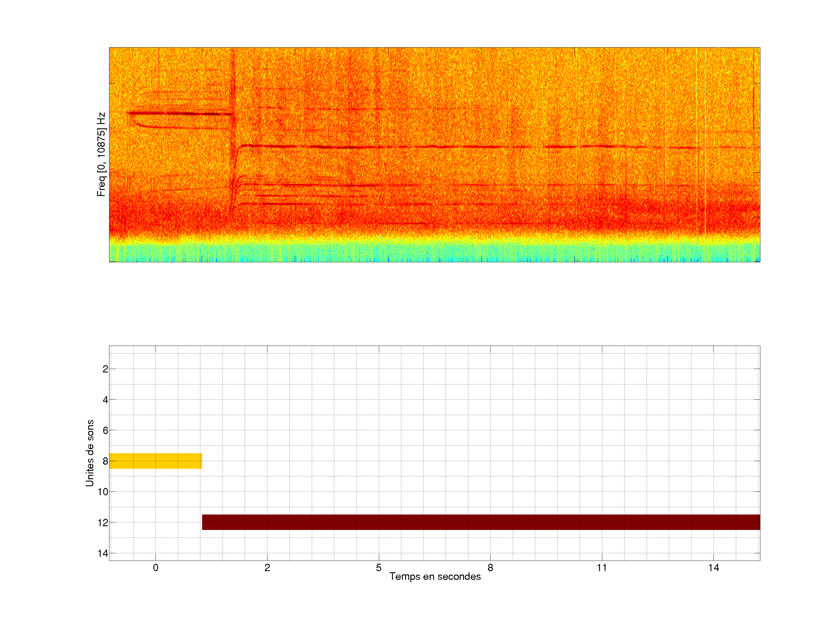840x630 pixels.
Task: Click x-axis tick label 2
Action: pyautogui.click(x=267, y=568)
